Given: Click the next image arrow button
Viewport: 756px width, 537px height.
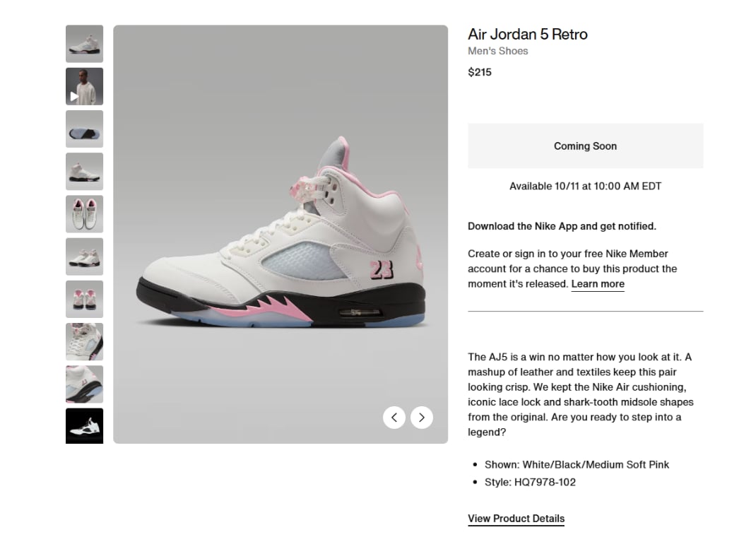Looking at the screenshot, I should tap(422, 418).
